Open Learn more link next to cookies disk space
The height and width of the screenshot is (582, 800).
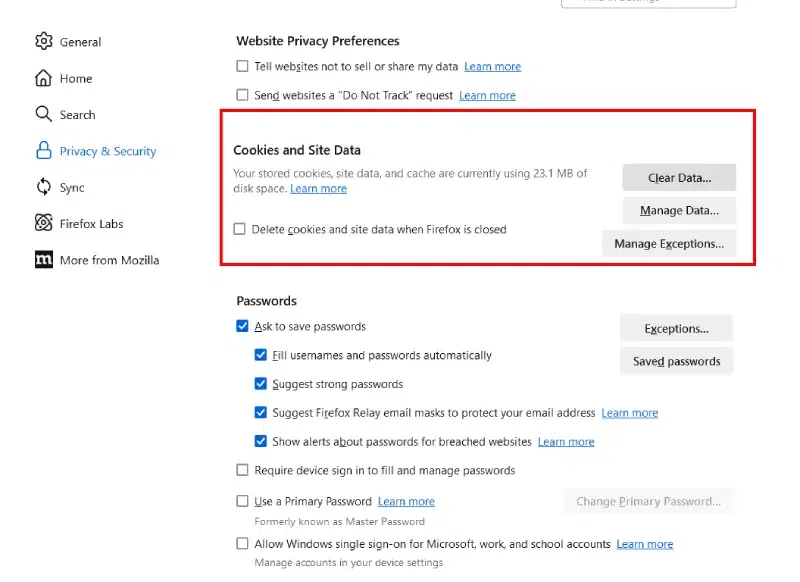318,189
